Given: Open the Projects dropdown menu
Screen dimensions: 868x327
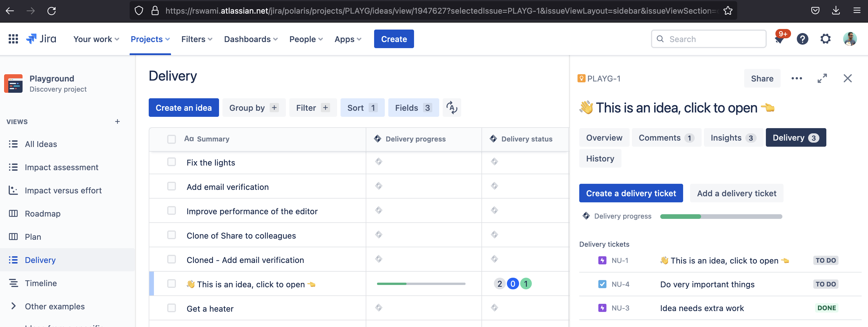Looking at the screenshot, I should pos(150,39).
